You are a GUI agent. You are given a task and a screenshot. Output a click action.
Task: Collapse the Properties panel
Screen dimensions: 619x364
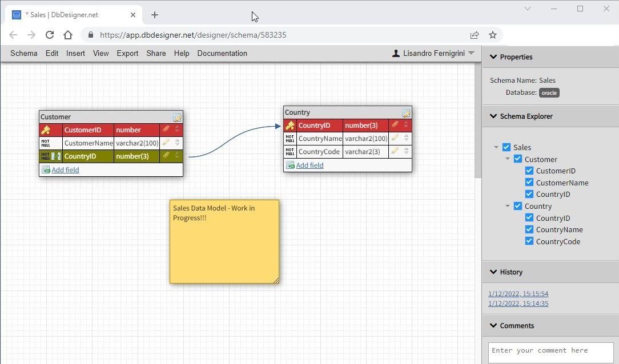click(x=493, y=57)
